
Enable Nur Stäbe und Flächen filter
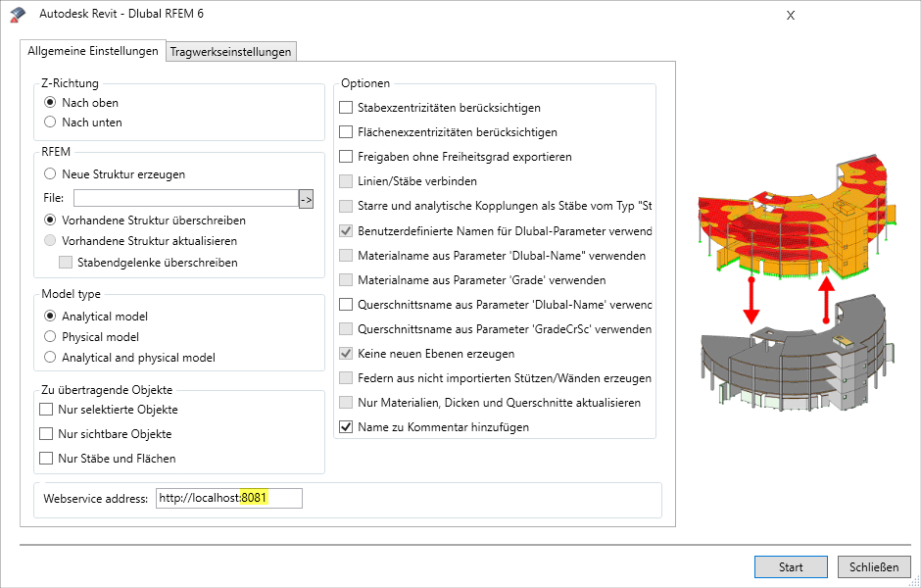click(44, 458)
